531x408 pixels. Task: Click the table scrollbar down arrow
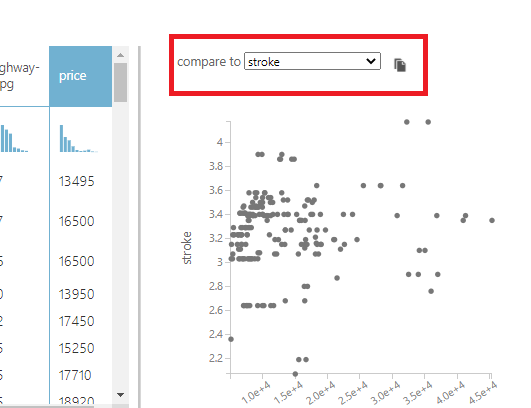[120, 395]
